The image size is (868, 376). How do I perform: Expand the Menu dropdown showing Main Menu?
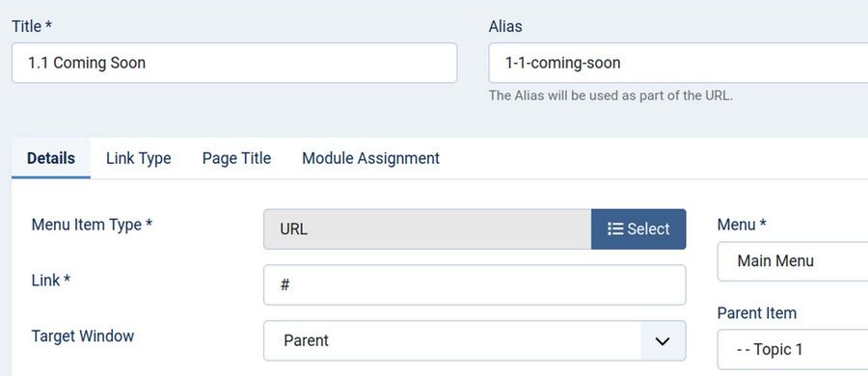tap(793, 261)
